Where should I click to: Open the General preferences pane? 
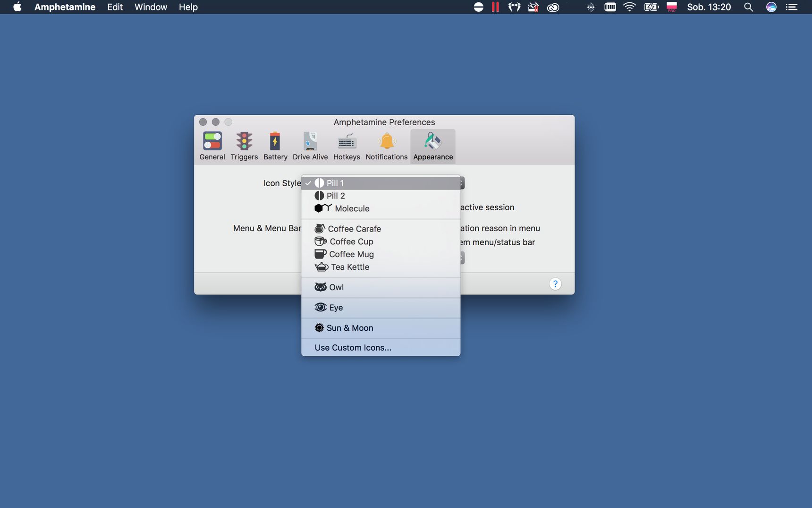click(x=212, y=146)
